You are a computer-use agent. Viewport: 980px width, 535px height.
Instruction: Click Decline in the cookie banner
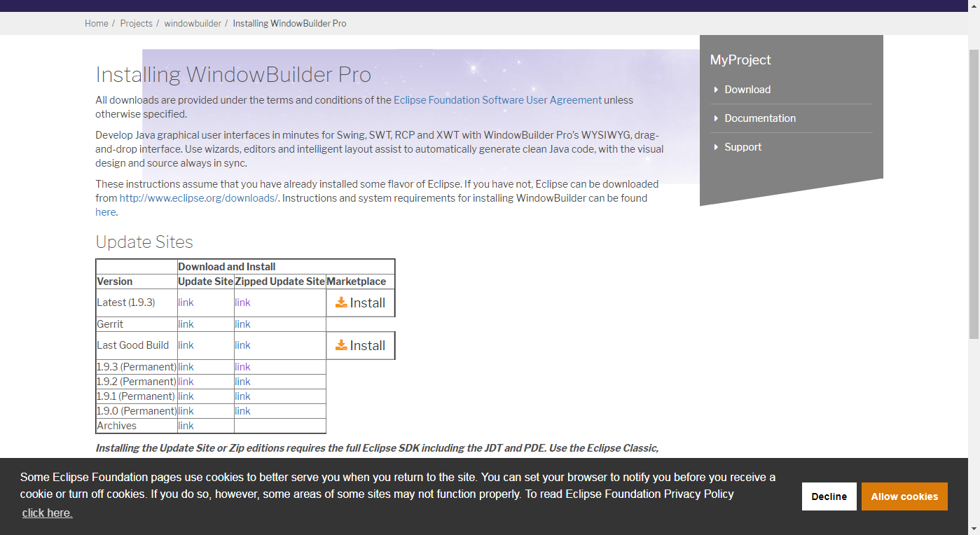[x=829, y=496]
